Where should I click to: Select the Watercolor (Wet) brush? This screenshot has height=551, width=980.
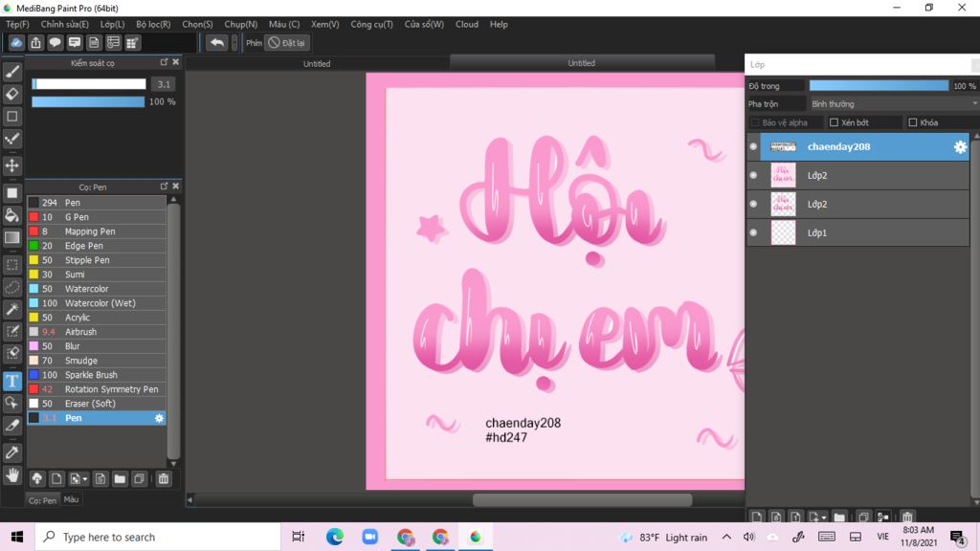(x=97, y=303)
